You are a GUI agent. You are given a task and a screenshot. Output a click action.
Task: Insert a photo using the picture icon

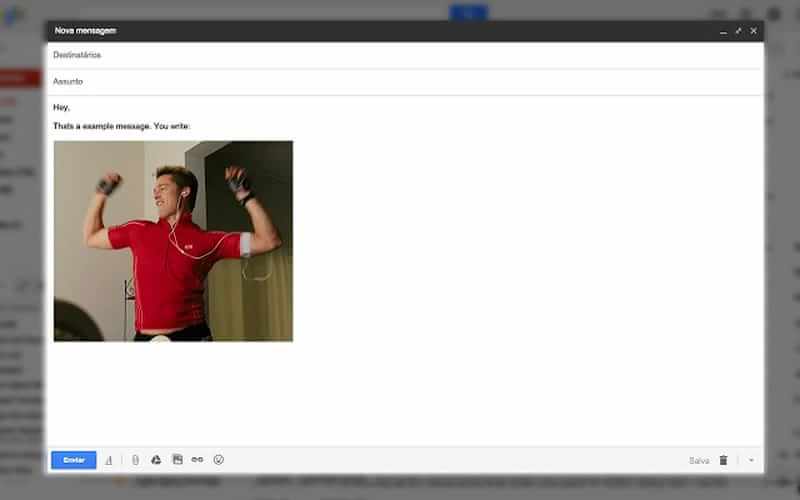click(177, 460)
